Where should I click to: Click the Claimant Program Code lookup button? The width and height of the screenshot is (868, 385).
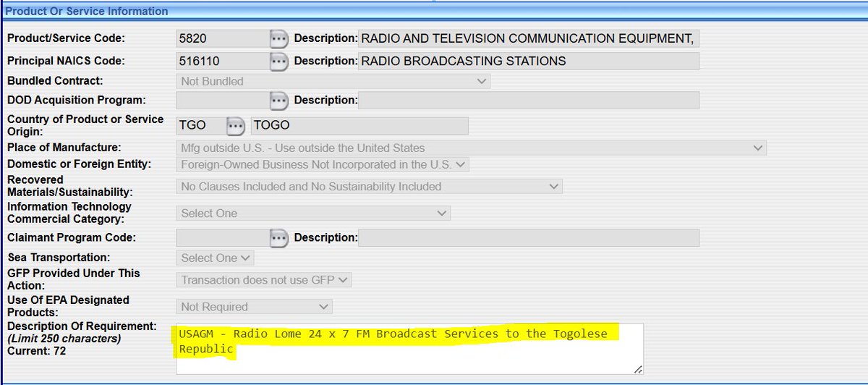tap(278, 238)
